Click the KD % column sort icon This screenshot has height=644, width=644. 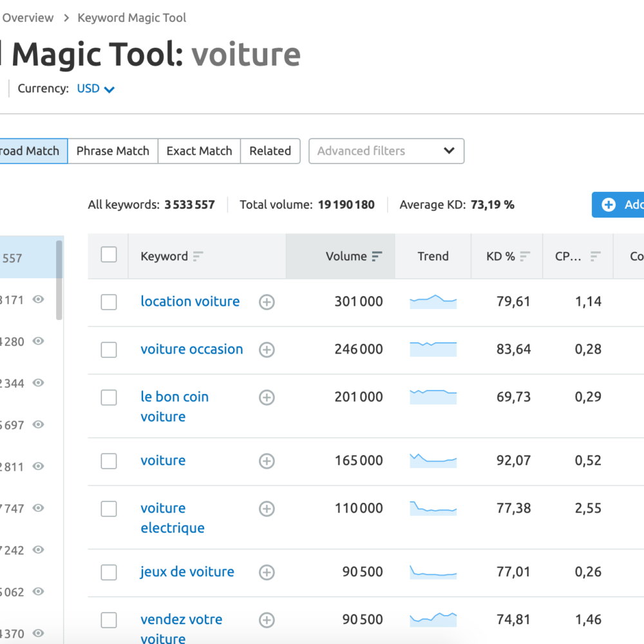pos(526,256)
